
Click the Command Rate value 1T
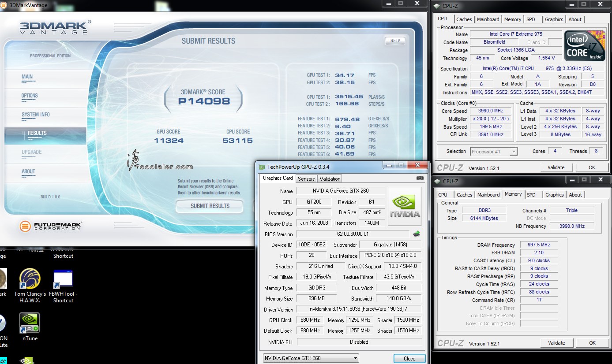pos(538,300)
